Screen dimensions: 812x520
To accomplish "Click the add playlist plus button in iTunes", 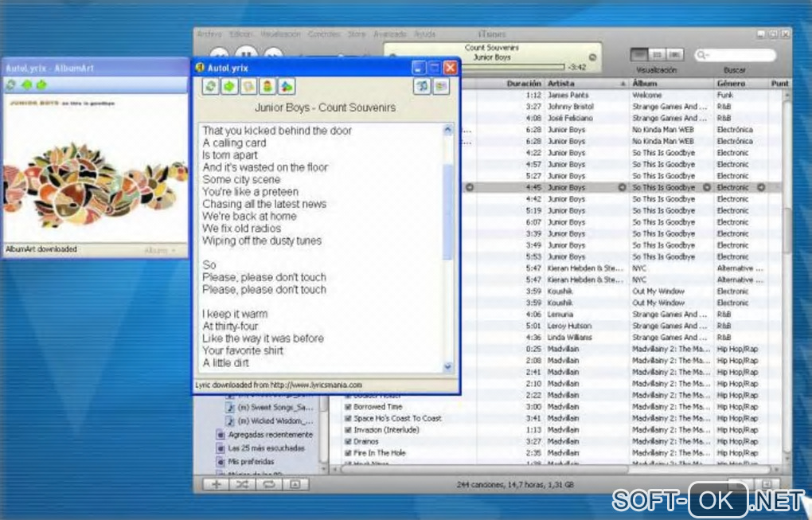I will click(217, 484).
